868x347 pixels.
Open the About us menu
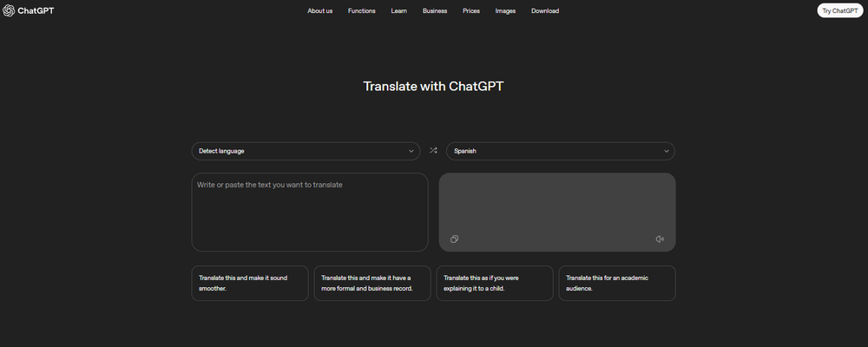pyautogui.click(x=320, y=10)
